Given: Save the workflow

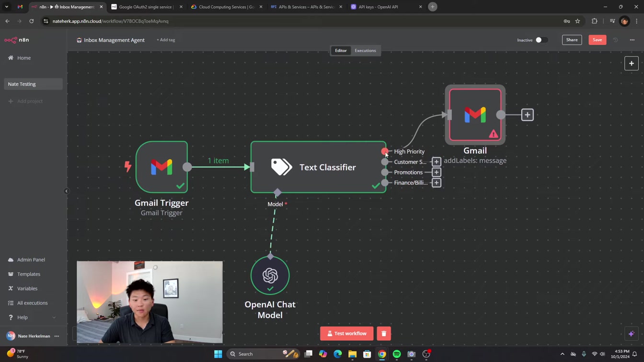Looking at the screenshot, I should click(597, 40).
